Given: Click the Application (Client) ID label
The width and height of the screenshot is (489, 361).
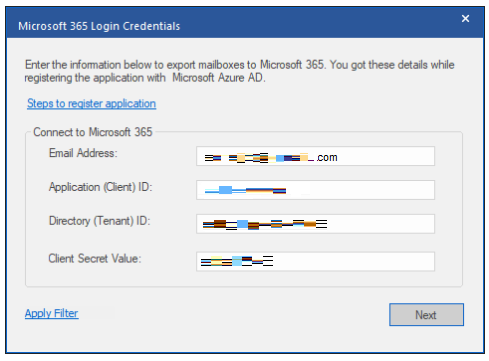Looking at the screenshot, I should pyautogui.click(x=101, y=187).
